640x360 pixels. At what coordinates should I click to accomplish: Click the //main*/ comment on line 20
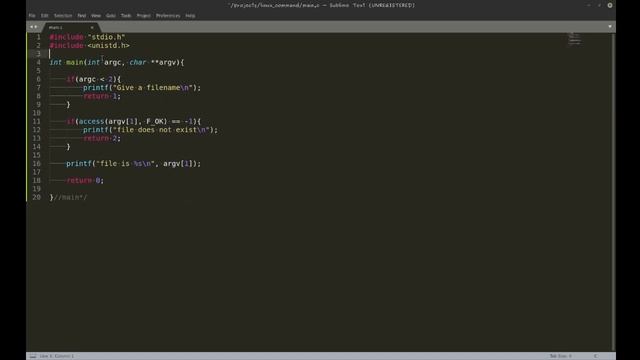click(x=70, y=197)
